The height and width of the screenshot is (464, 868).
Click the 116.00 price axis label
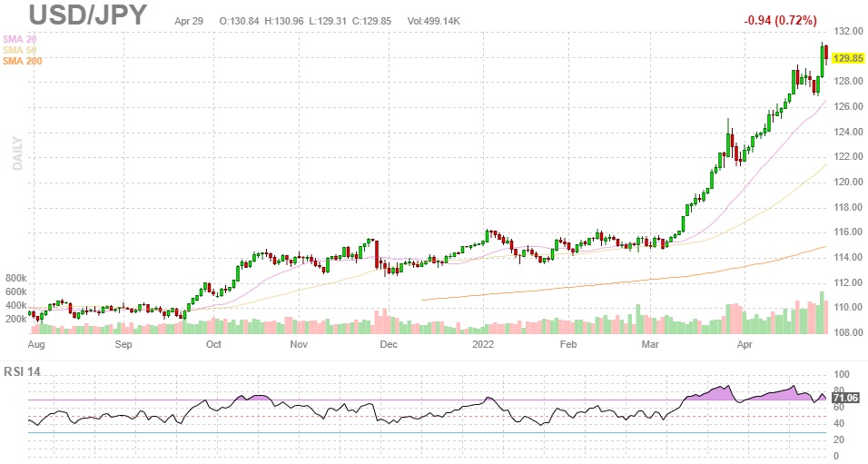coord(850,232)
